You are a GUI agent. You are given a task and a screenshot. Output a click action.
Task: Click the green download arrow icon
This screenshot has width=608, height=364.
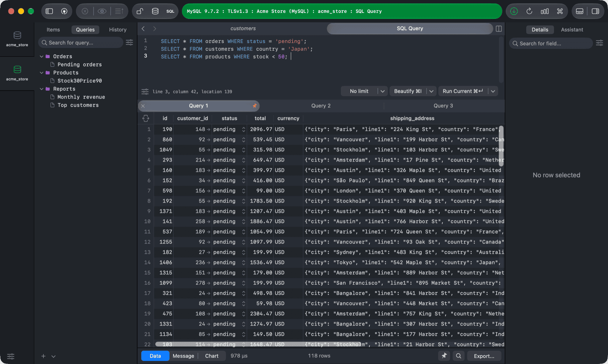pyautogui.click(x=514, y=11)
